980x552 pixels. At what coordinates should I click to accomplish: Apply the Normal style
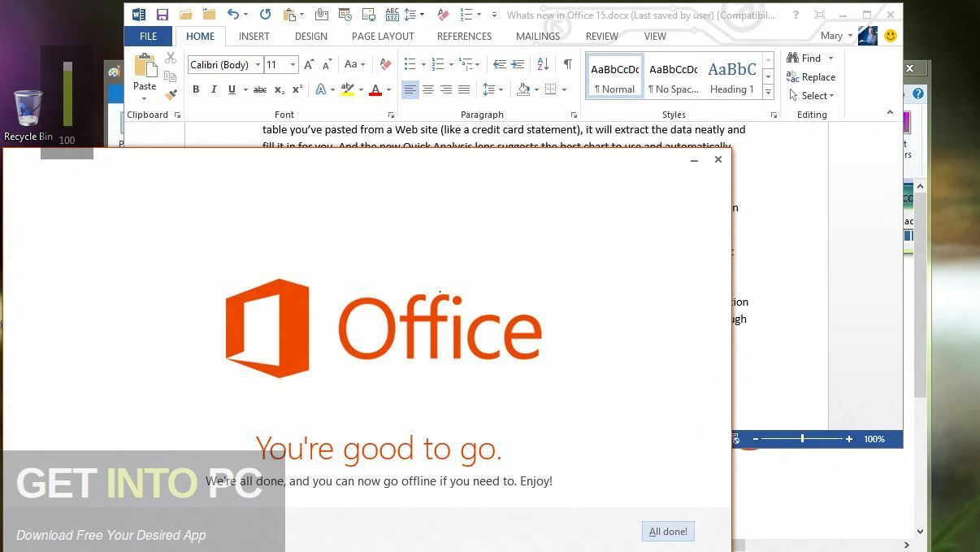click(x=614, y=77)
